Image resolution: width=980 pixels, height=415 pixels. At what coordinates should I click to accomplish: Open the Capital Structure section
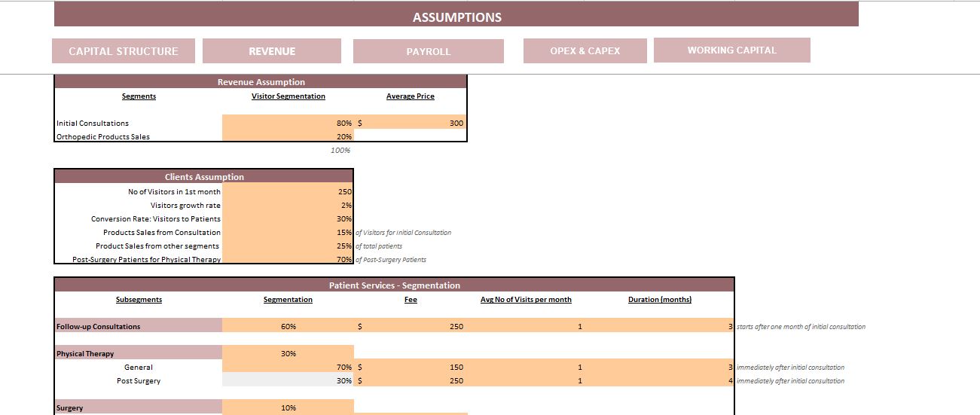124,51
